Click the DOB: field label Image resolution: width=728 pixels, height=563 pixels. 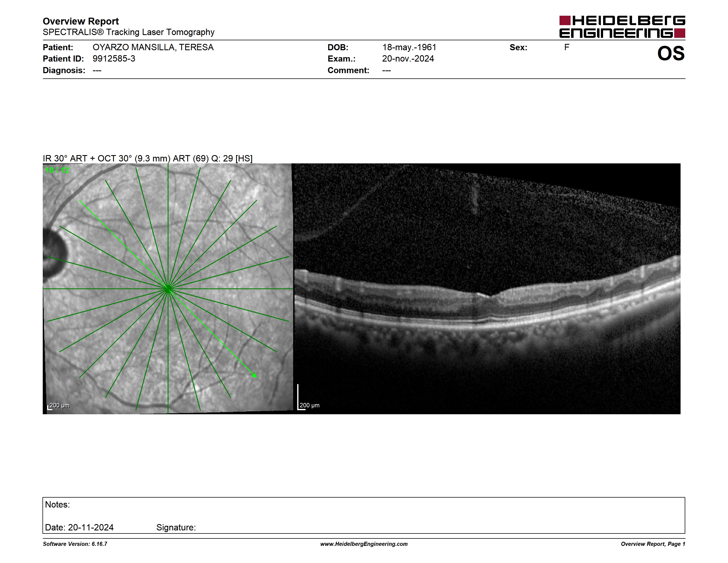(x=338, y=47)
